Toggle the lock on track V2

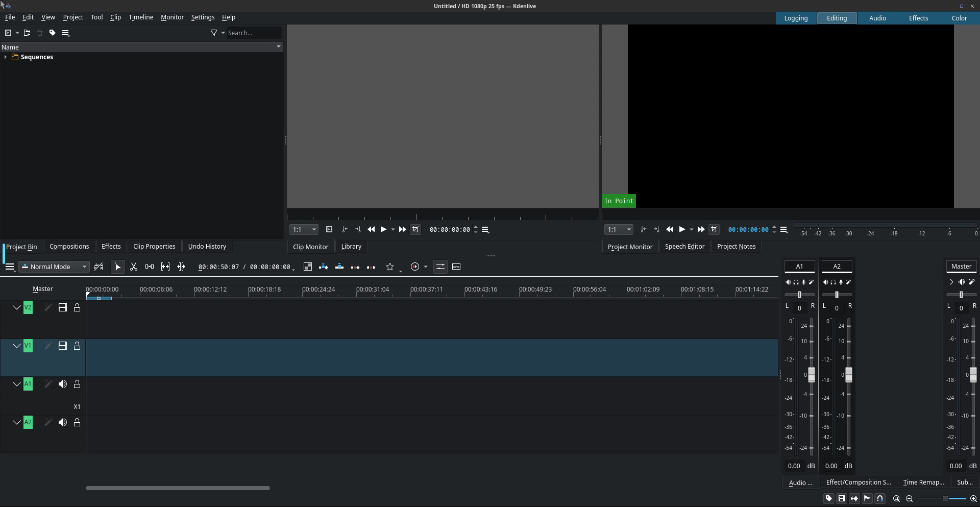click(x=77, y=308)
